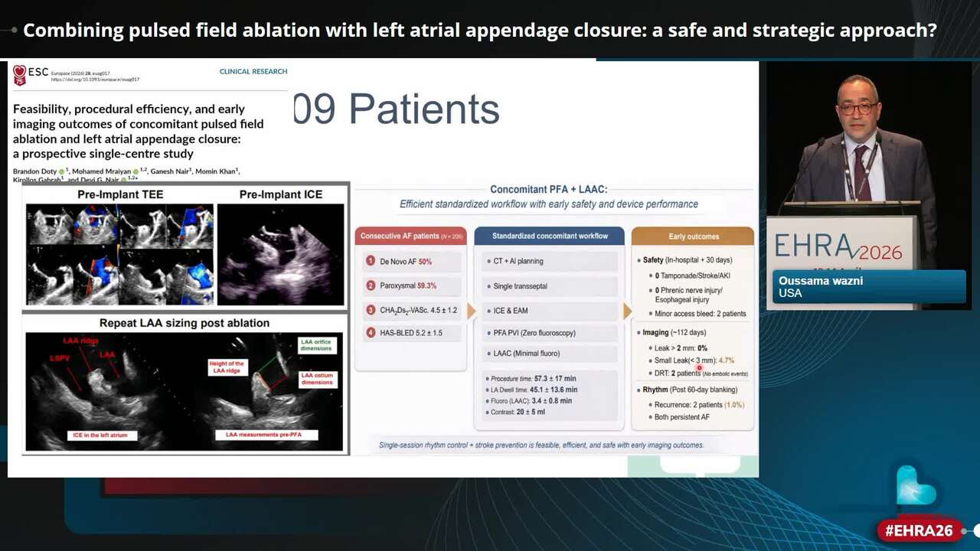
Task: Select the 'CLINICAL RESEARCH' label
Action: [x=253, y=71]
